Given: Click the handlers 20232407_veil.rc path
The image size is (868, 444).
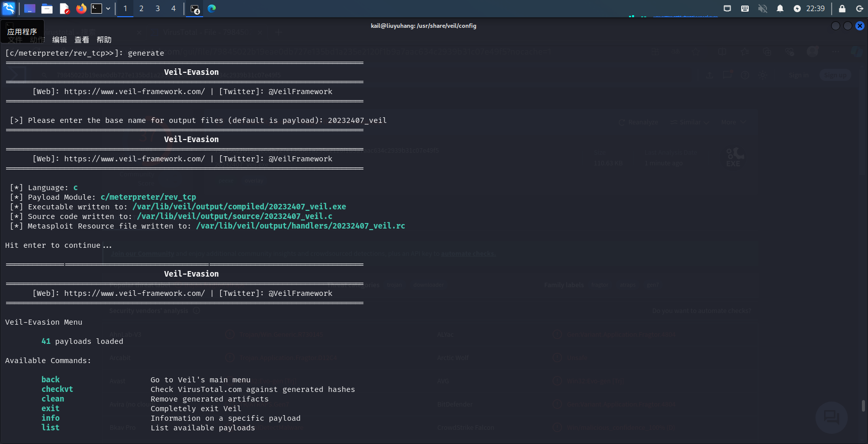Looking at the screenshot, I should [301, 226].
